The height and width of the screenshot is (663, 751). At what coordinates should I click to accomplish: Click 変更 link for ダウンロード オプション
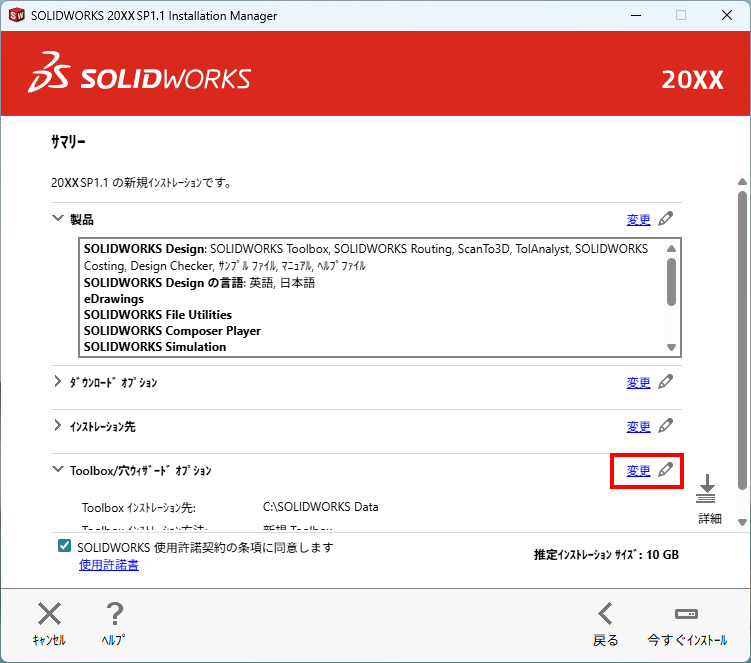click(638, 383)
